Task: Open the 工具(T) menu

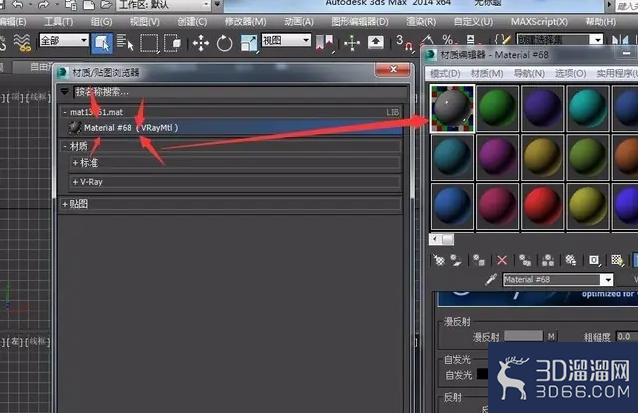Action: tap(59, 21)
